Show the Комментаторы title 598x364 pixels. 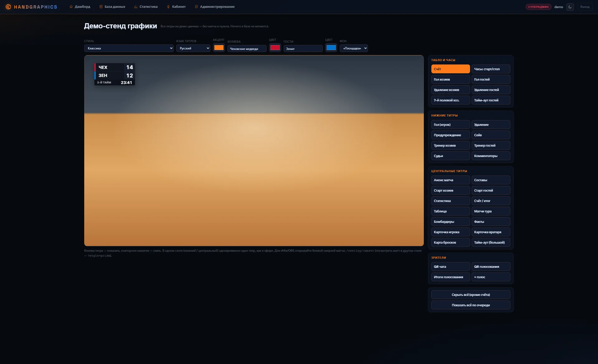point(491,156)
